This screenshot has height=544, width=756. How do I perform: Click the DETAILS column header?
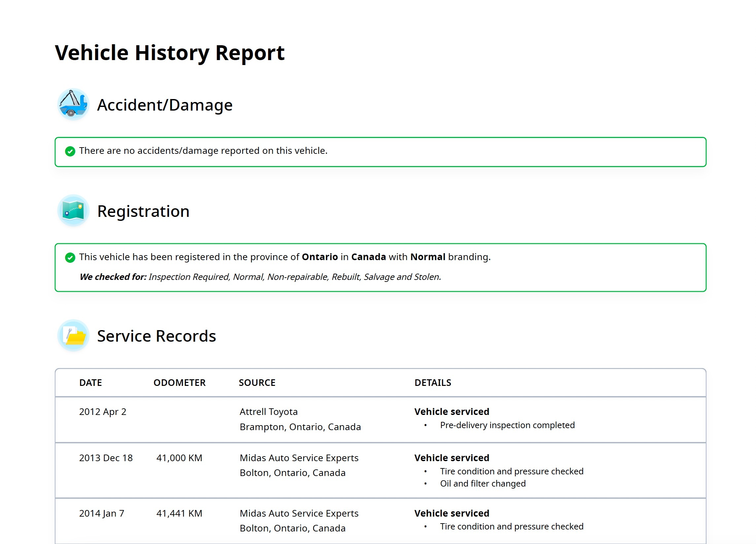(x=433, y=383)
